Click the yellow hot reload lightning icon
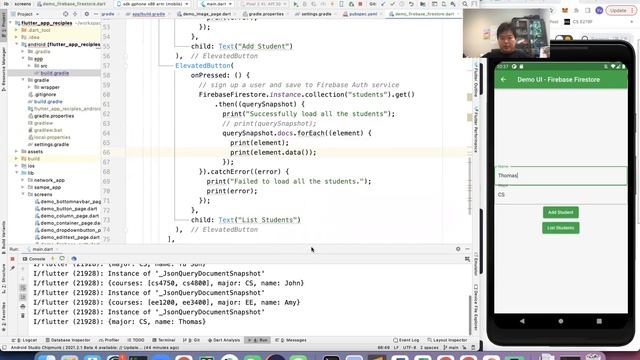 coord(52,259)
